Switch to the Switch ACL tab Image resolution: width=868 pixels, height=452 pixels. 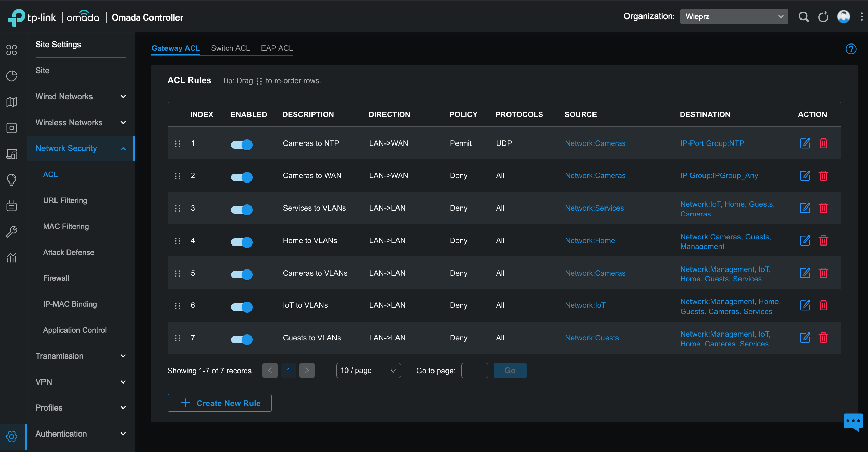pyautogui.click(x=231, y=48)
